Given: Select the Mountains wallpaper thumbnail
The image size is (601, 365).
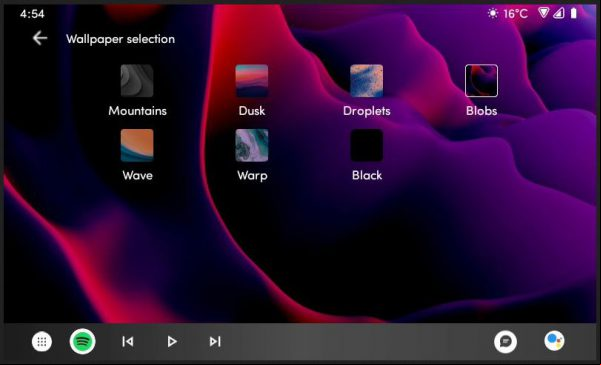Looking at the screenshot, I should coord(137,81).
